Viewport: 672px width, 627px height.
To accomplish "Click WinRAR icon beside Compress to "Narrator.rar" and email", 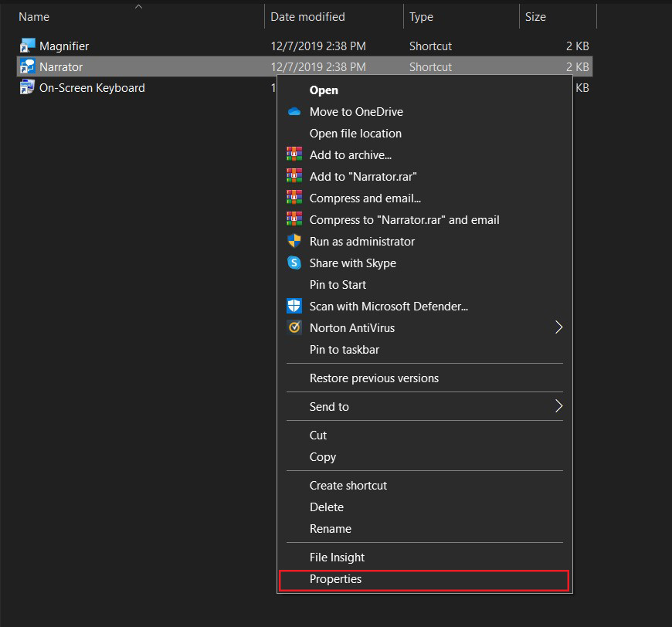I will (x=294, y=219).
